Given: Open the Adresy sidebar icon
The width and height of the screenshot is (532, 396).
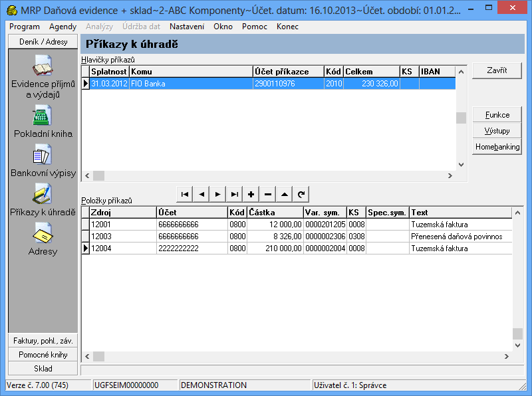Looking at the screenshot, I should click(43, 233).
